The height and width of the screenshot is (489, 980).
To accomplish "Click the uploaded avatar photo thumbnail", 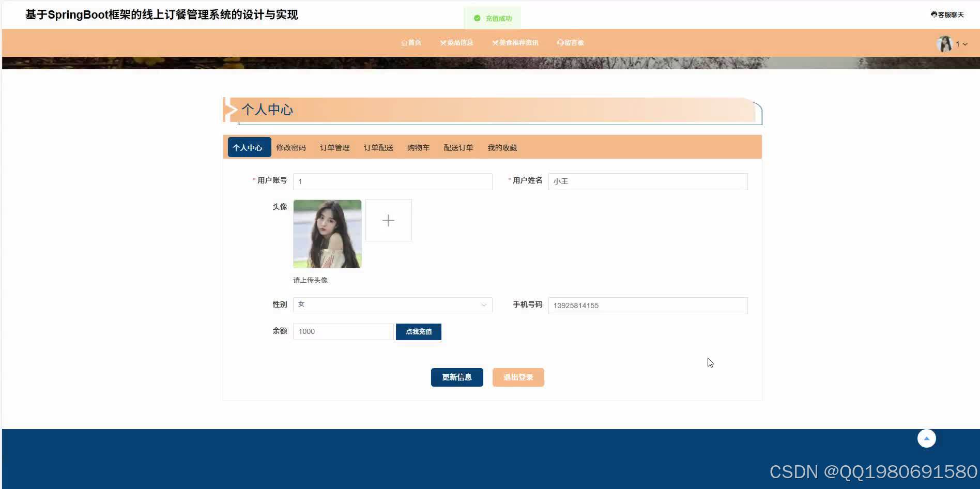I will [327, 234].
